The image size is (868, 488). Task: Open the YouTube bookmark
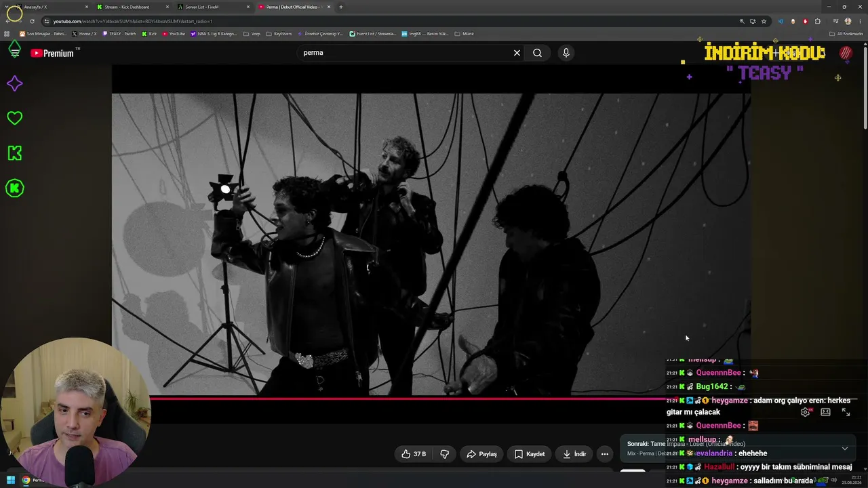(174, 34)
